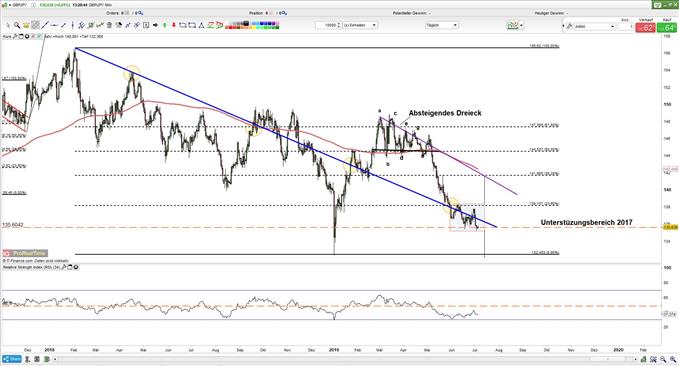Viewport: 679px width, 366px height.
Task: Click the 'Unterstüzungsbereich 2017' annotation text
Action: point(586,222)
